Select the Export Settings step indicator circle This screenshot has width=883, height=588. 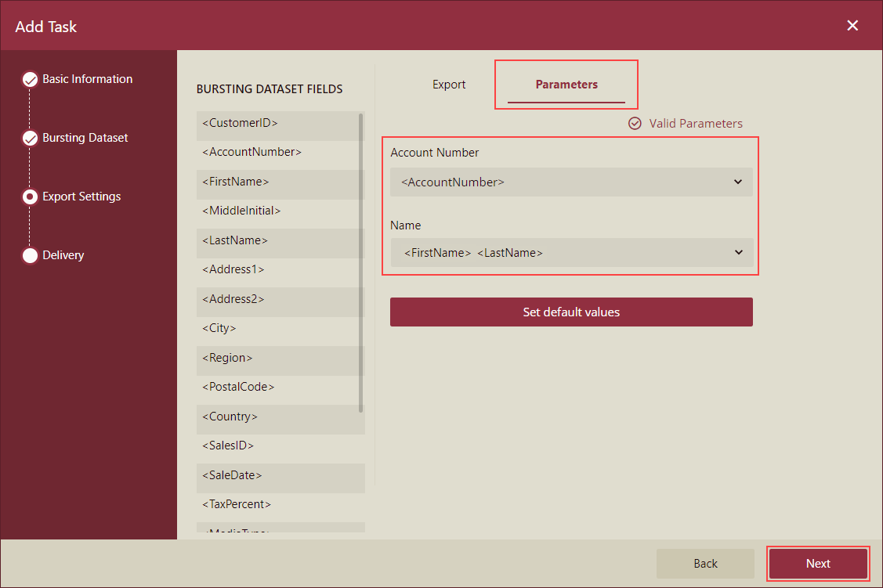pyautogui.click(x=30, y=197)
